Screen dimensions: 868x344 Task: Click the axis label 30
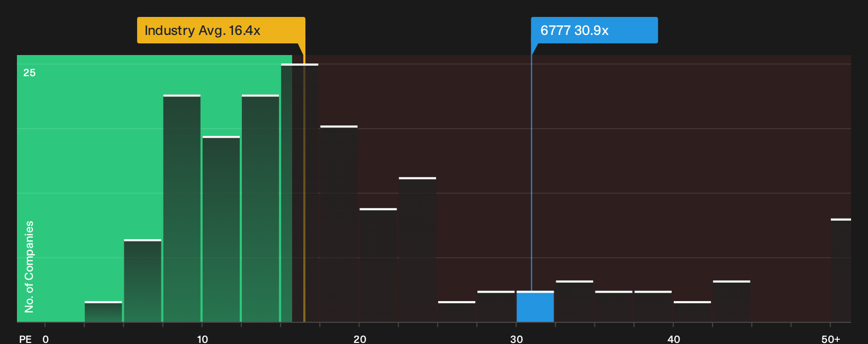(517, 339)
